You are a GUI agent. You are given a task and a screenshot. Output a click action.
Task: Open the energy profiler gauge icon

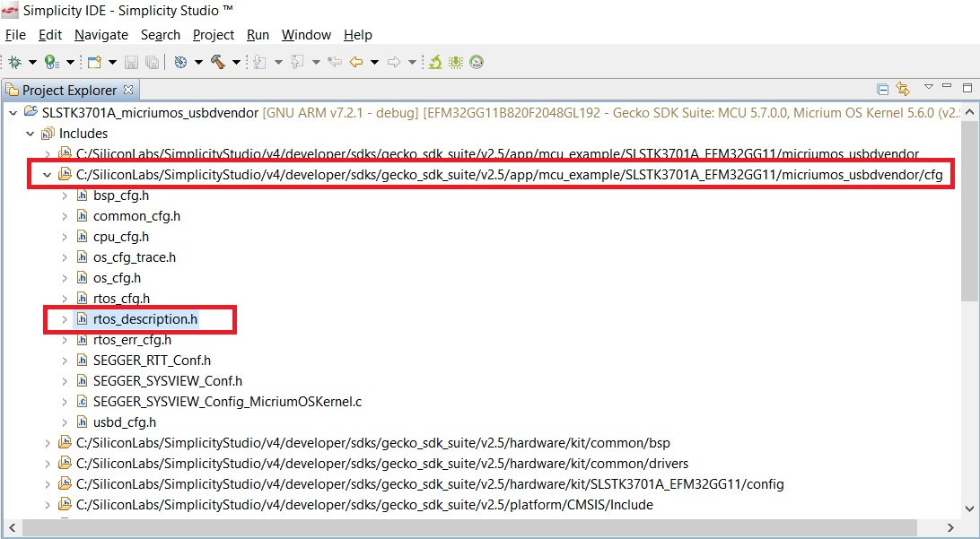(477, 62)
